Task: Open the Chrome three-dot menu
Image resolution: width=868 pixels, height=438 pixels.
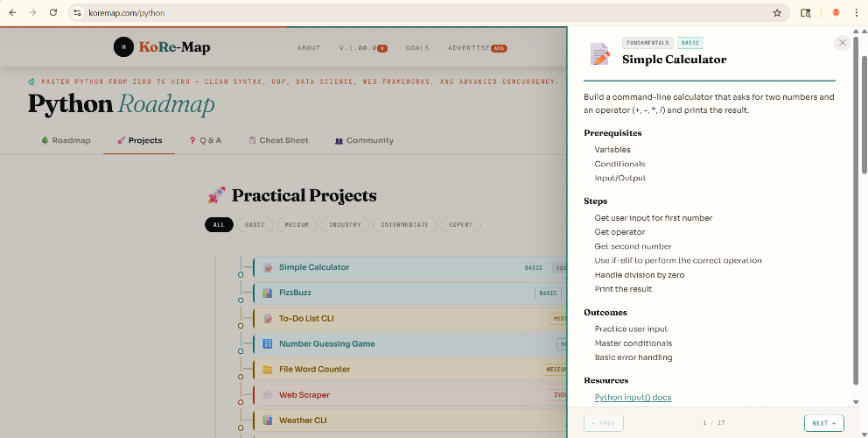Action: tap(856, 12)
